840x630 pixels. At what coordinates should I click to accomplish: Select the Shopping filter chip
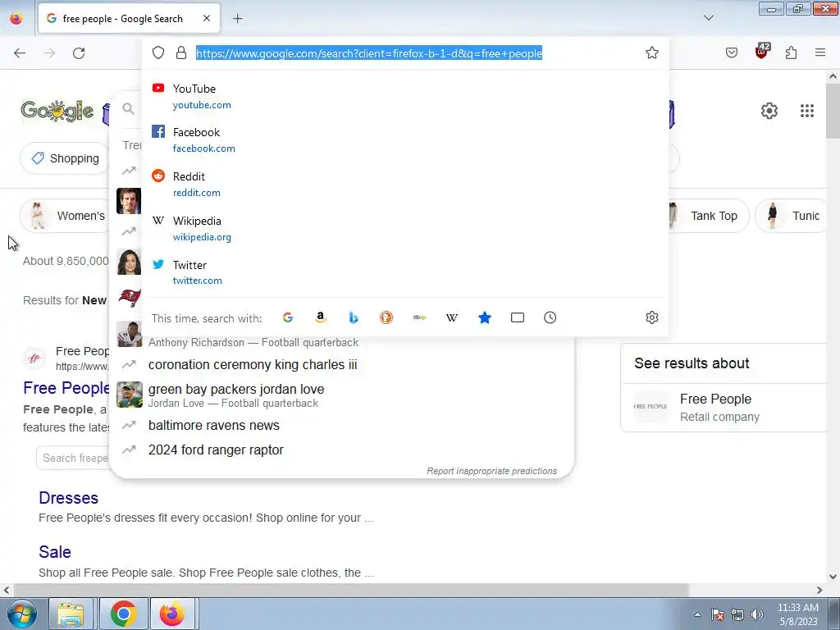[x=65, y=158]
